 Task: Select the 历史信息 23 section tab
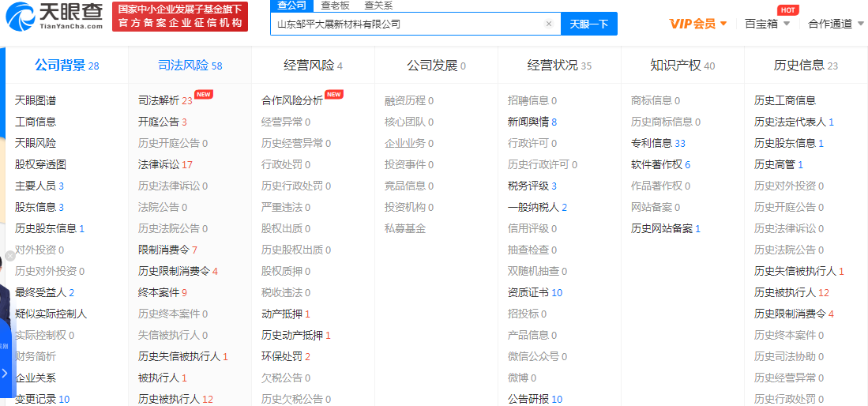pos(806,66)
